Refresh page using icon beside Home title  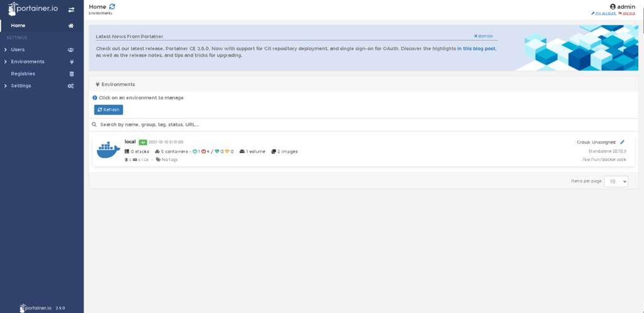pyautogui.click(x=113, y=6)
